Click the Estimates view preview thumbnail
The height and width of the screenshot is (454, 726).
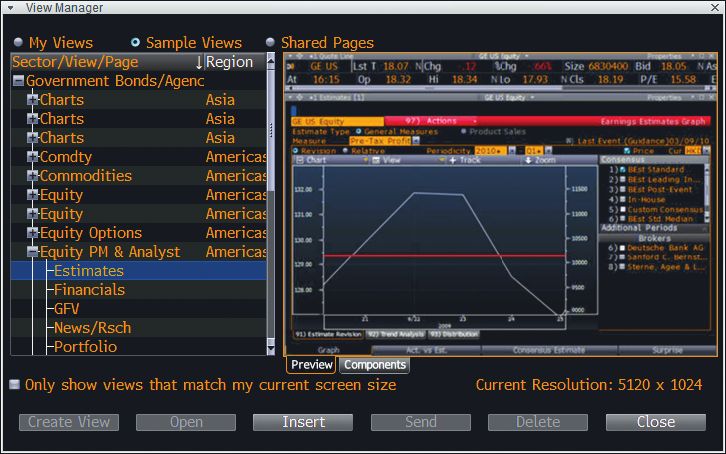501,204
